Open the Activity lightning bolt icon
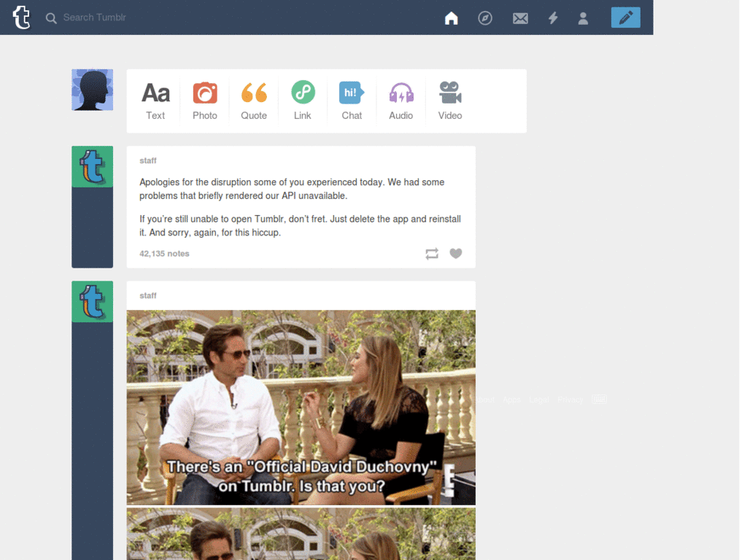747x560 pixels. [x=553, y=18]
